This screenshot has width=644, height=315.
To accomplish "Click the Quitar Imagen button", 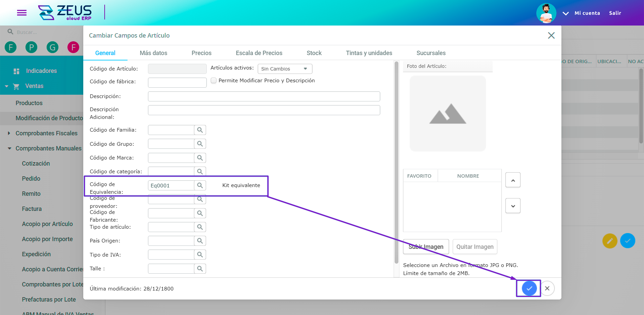I will tap(475, 246).
